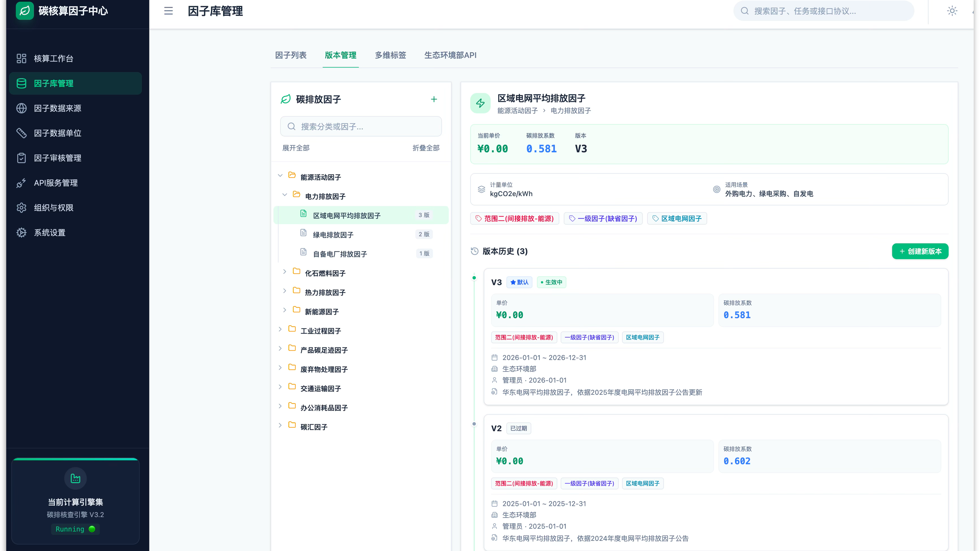This screenshot has height=551, width=980.
Task: Click 折叠全部 to collapse tree
Action: tap(426, 148)
